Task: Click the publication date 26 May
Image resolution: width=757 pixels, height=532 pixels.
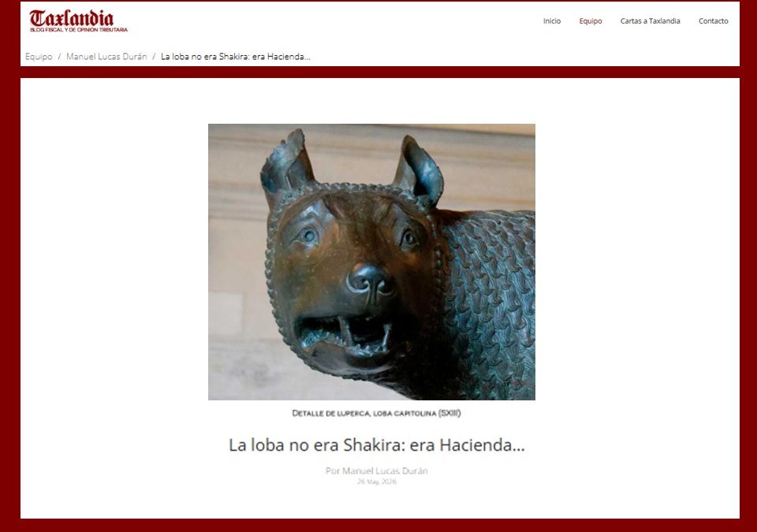Action: click(376, 482)
